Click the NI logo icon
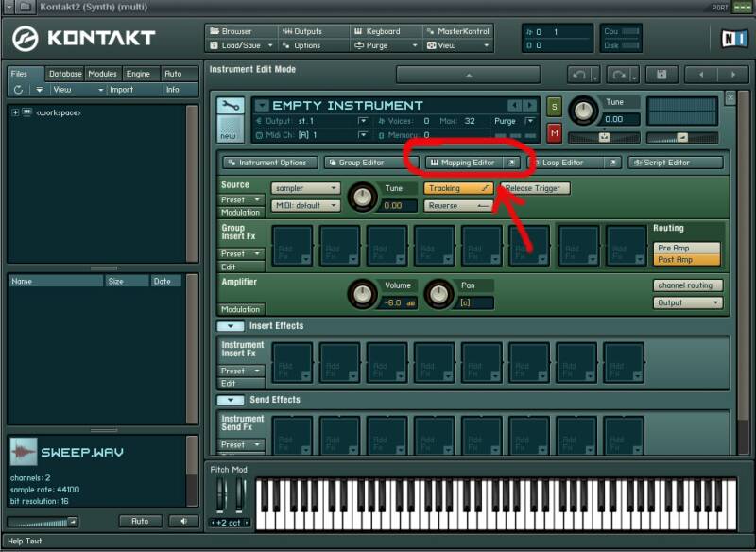Screen dimensions: 756x552 click(x=734, y=39)
